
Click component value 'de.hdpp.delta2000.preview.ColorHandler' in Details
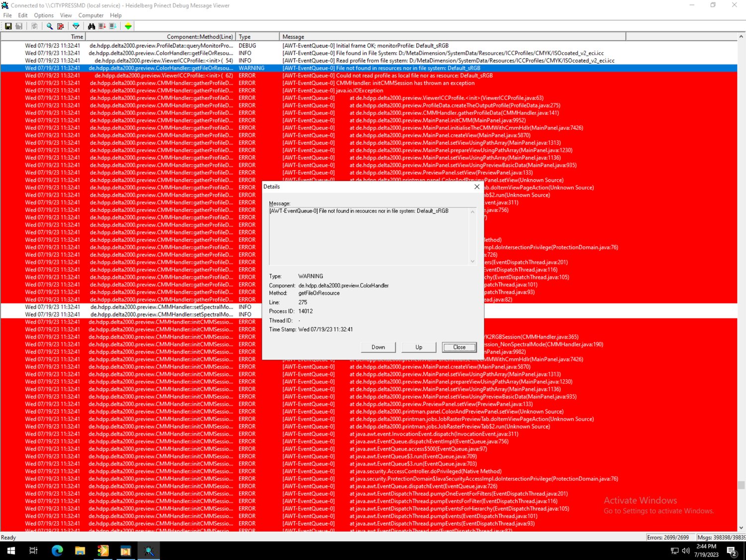343,285
